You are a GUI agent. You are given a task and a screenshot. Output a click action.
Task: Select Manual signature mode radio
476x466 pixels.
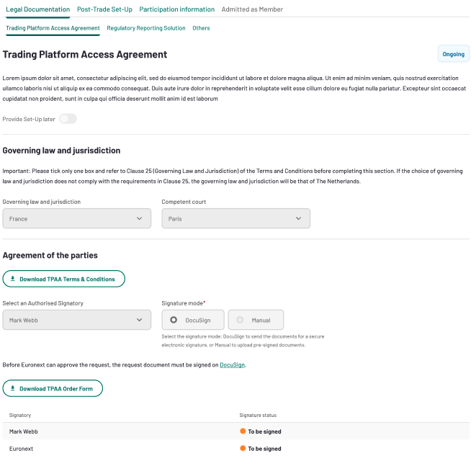click(x=240, y=320)
